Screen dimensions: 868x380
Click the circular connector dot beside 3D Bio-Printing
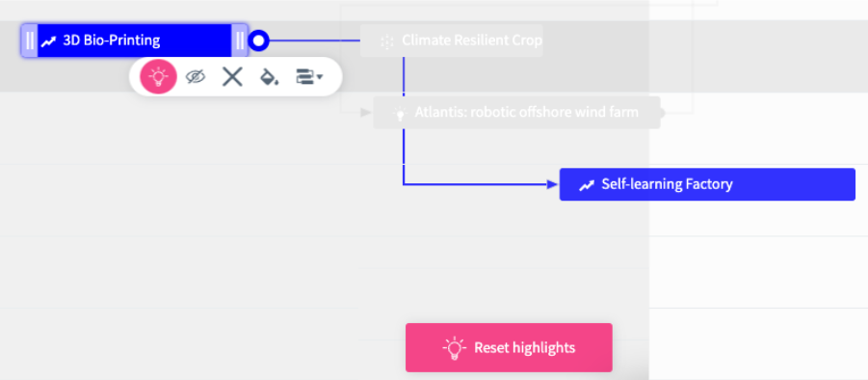258,41
